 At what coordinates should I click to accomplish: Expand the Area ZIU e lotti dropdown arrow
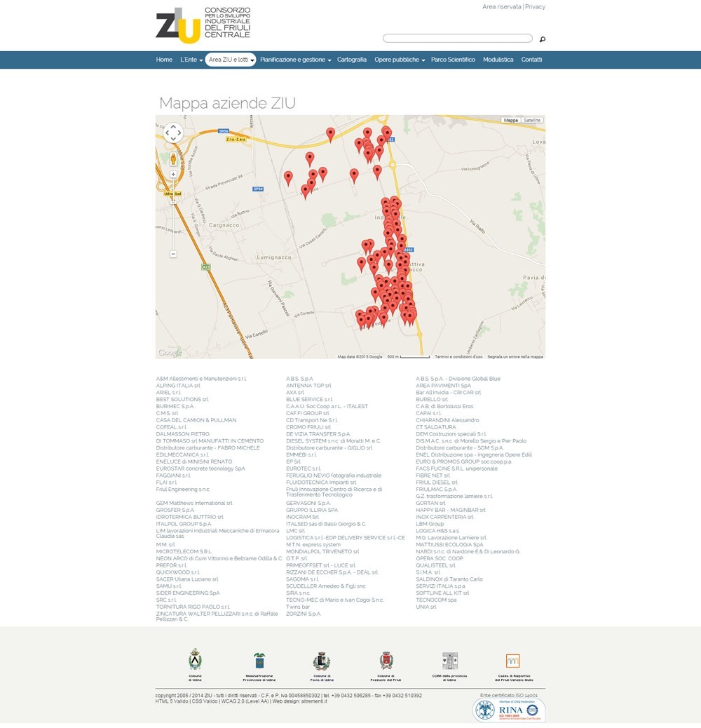point(252,60)
